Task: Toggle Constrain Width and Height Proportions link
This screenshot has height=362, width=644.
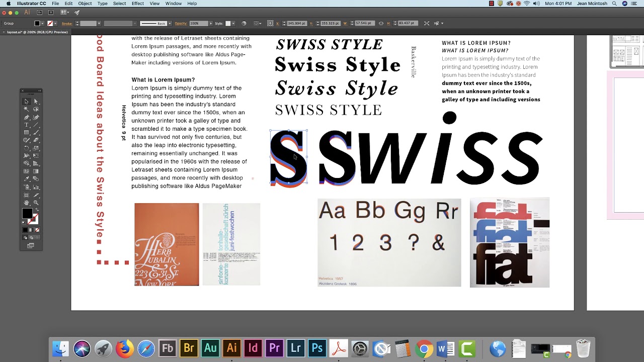Action: (381, 23)
